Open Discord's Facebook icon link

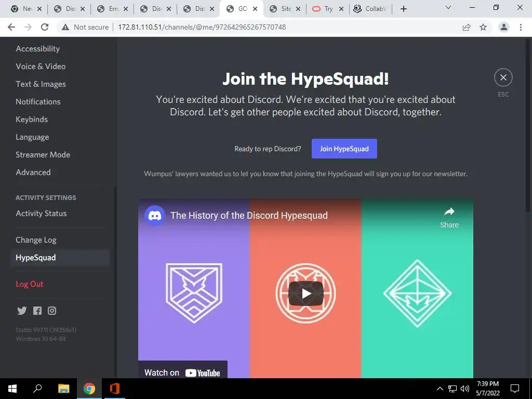(x=37, y=311)
